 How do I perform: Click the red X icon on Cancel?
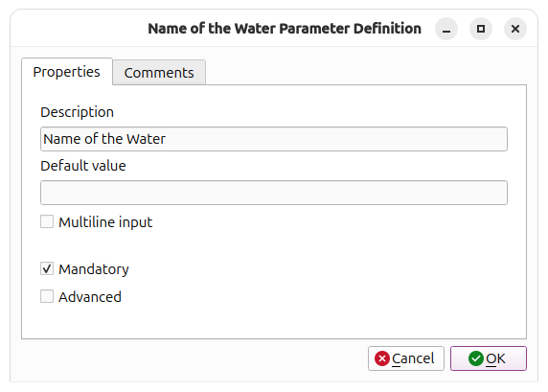click(382, 358)
